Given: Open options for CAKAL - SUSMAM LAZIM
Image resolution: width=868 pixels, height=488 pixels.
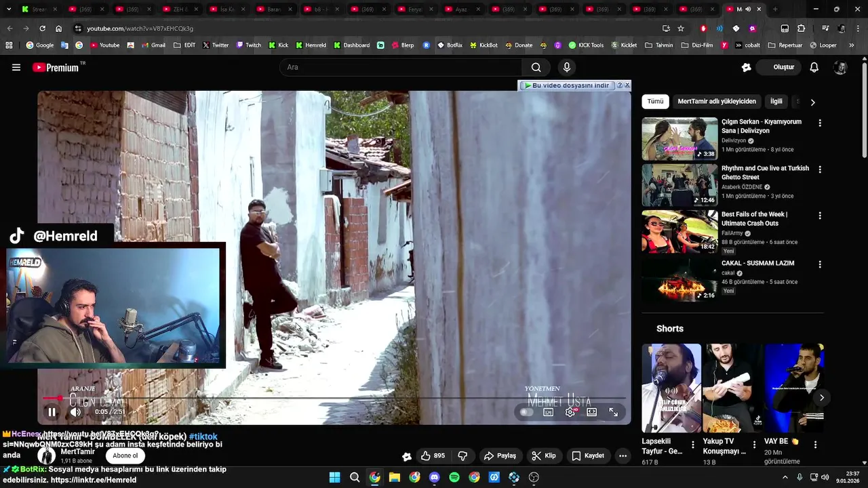Looking at the screenshot, I should tap(820, 264).
